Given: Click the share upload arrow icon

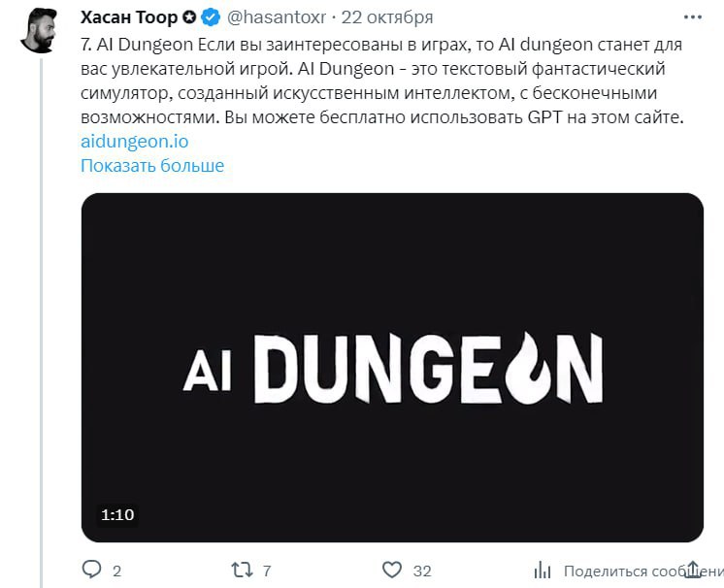Looking at the screenshot, I should [693, 570].
